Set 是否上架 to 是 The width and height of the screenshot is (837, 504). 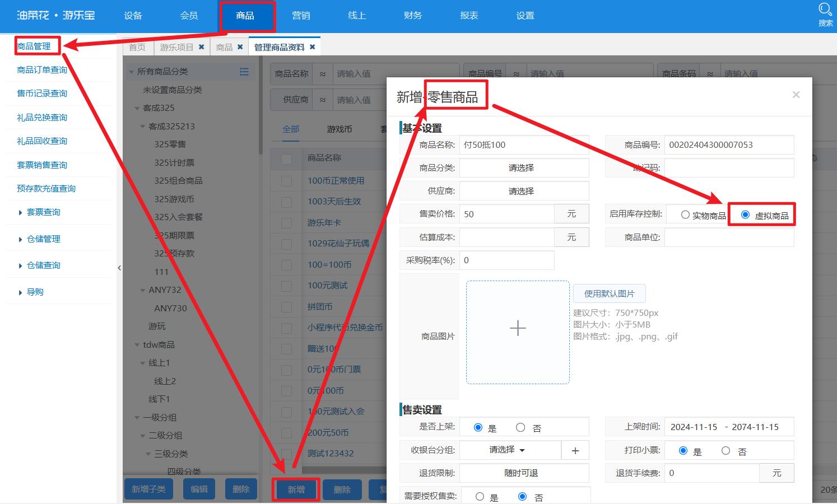[478, 427]
